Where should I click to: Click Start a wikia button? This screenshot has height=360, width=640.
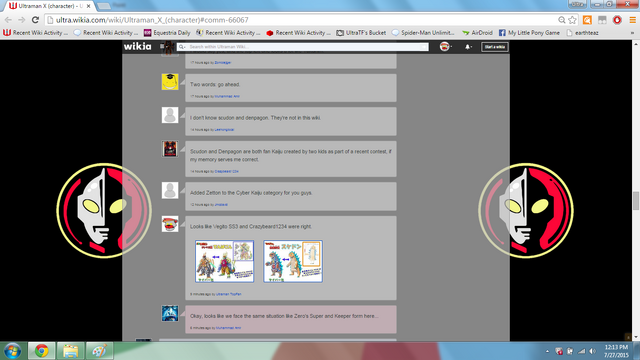(x=495, y=47)
